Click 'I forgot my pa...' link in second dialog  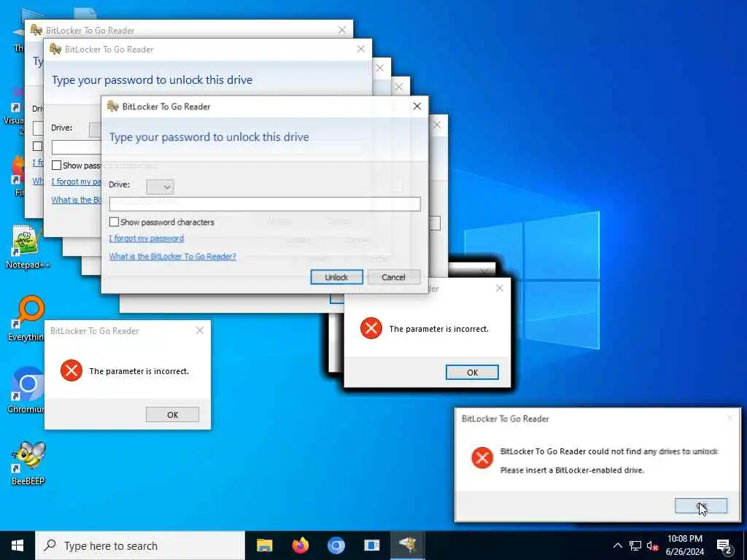(76, 182)
